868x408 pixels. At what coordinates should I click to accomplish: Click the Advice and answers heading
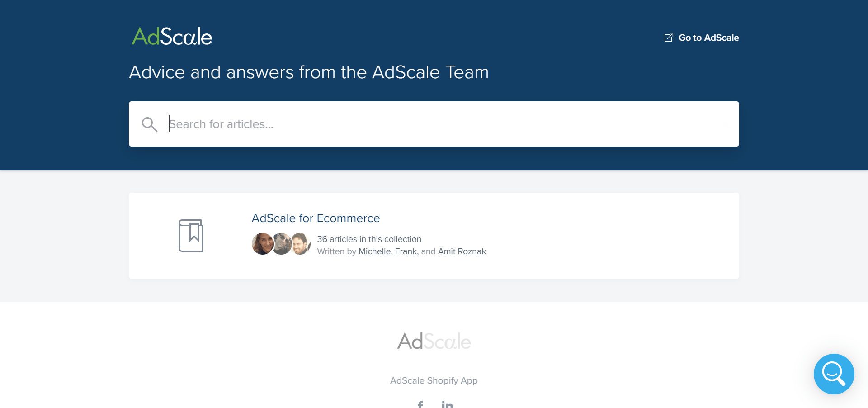point(309,72)
